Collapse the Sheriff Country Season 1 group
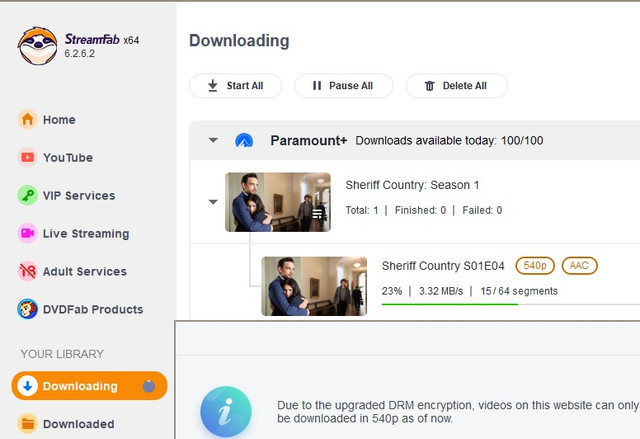The image size is (640, 439). click(213, 202)
